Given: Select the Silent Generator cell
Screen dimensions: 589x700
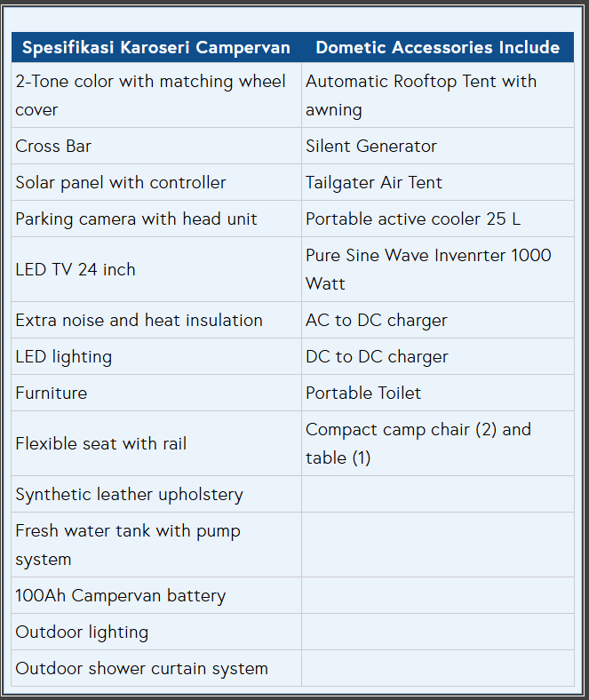Looking at the screenshot, I should [x=438, y=146].
